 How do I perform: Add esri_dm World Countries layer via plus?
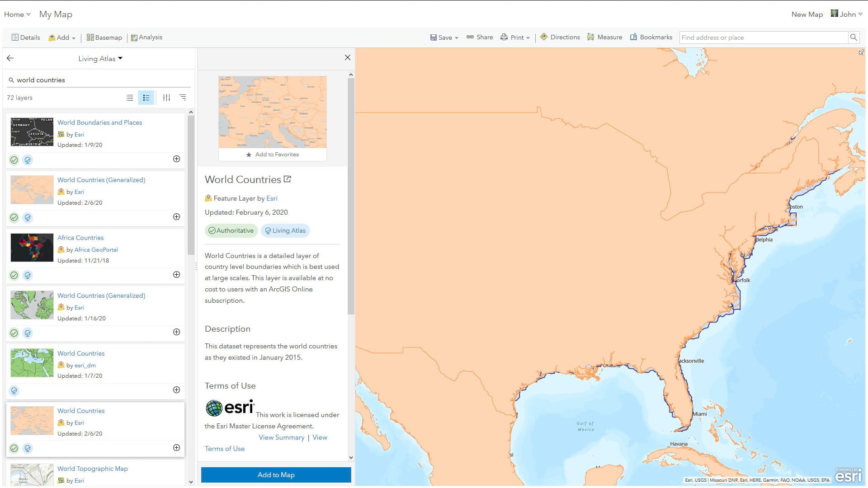click(177, 390)
